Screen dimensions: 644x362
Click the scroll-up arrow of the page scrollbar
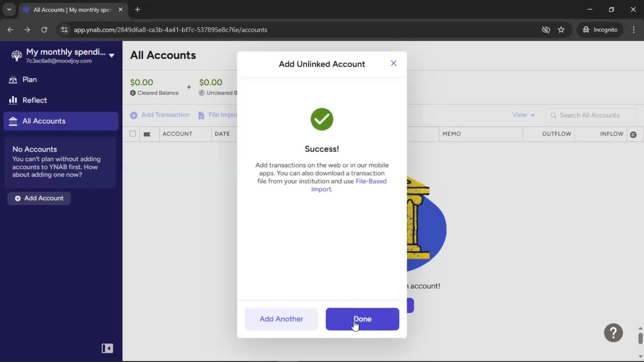pos(640,328)
